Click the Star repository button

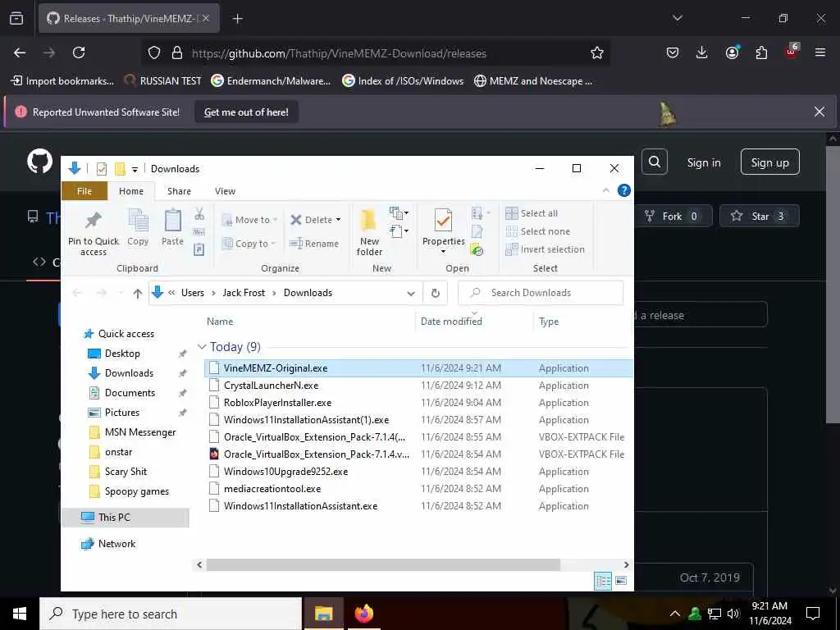click(x=760, y=216)
